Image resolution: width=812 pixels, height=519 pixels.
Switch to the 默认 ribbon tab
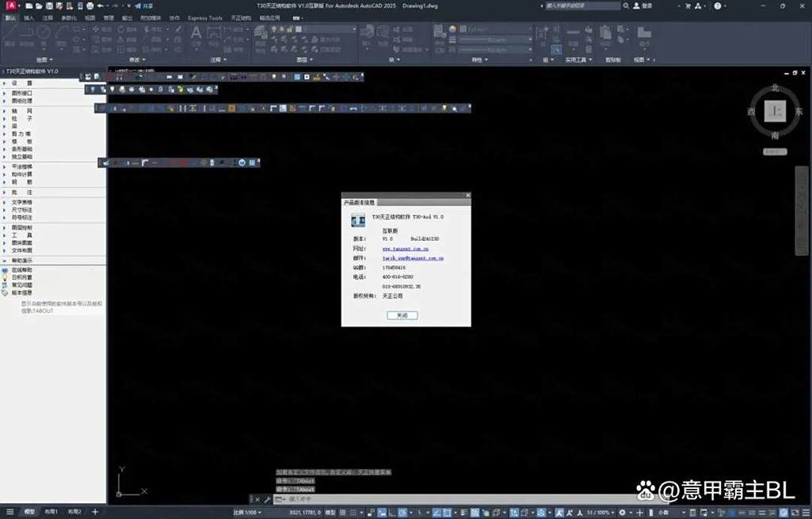pyautogui.click(x=10, y=17)
